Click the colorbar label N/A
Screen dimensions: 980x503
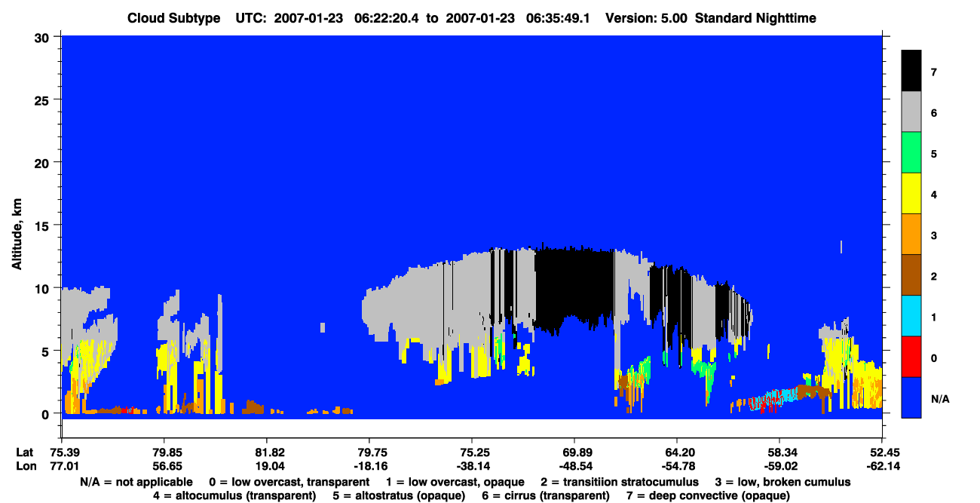pos(939,398)
